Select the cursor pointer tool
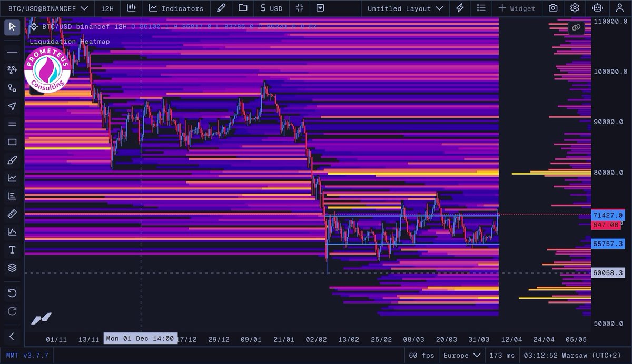Image resolution: width=632 pixels, height=364 pixels. tap(12, 27)
